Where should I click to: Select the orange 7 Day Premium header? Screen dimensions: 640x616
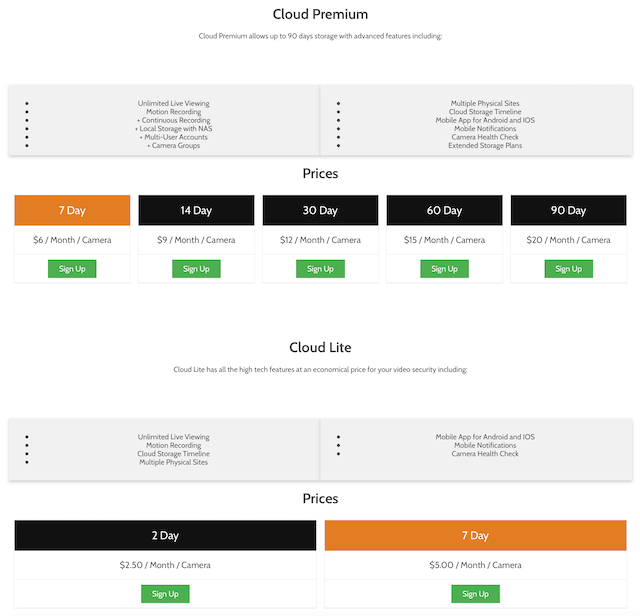(72, 211)
